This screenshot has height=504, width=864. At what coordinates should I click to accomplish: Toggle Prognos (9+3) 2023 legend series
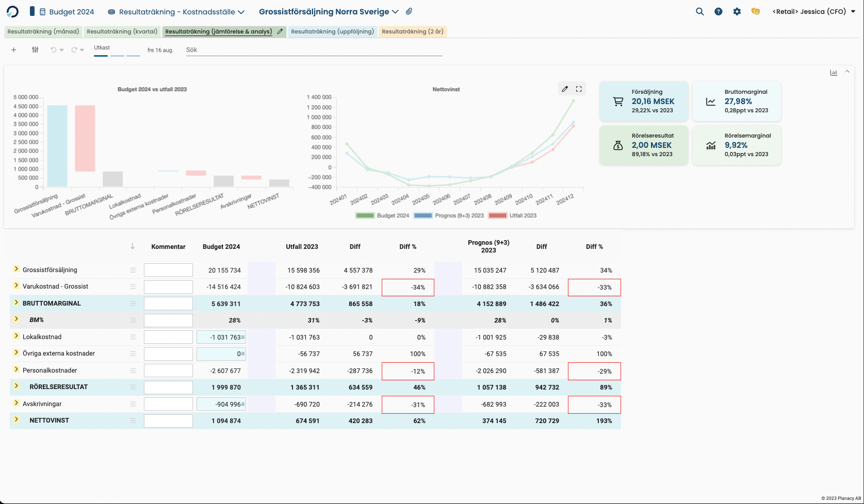(448, 215)
